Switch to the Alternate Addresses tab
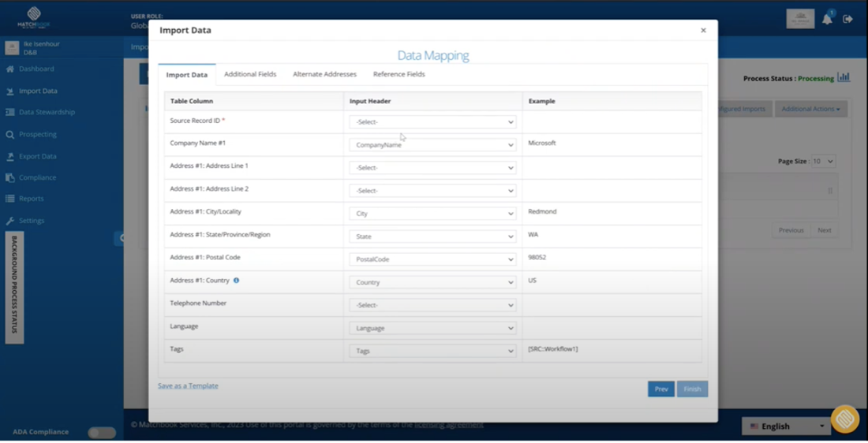 tap(325, 74)
